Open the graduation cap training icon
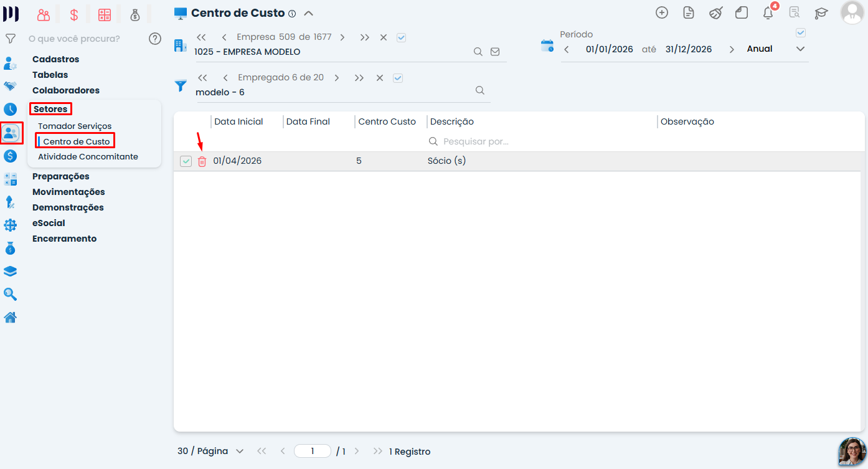 coord(821,12)
